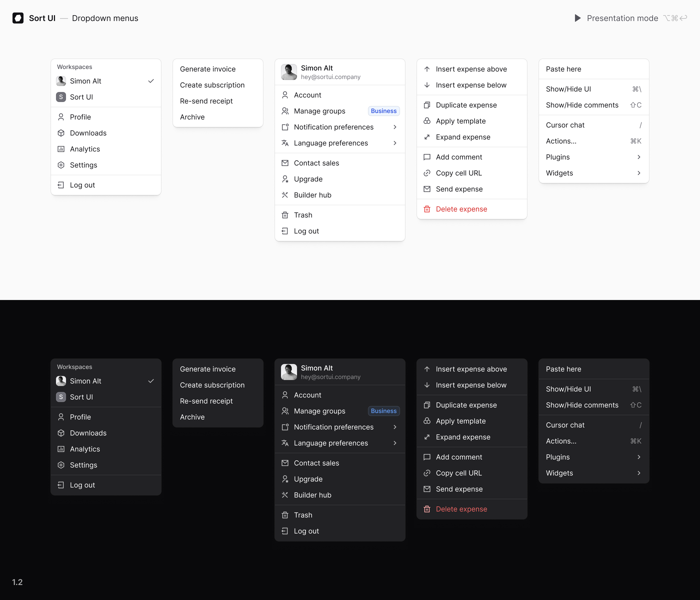Click the Manage groups icon in light menu
700x600 pixels.
coord(285,111)
